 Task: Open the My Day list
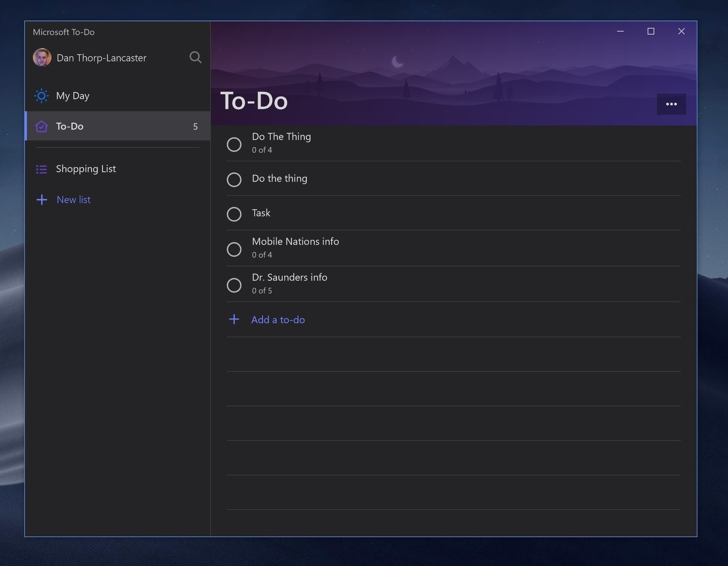coord(118,95)
